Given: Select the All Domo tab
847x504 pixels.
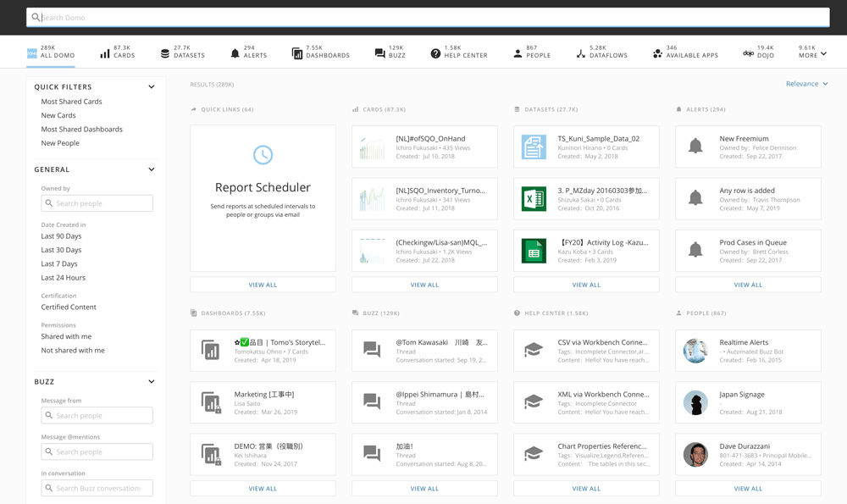Looking at the screenshot, I should (x=51, y=52).
